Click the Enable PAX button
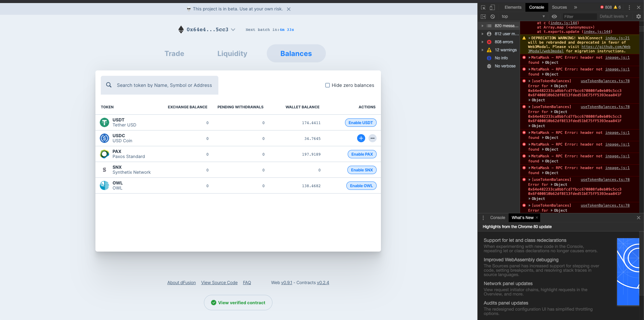This screenshot has width=644, height=320. (x=362, y=154)
